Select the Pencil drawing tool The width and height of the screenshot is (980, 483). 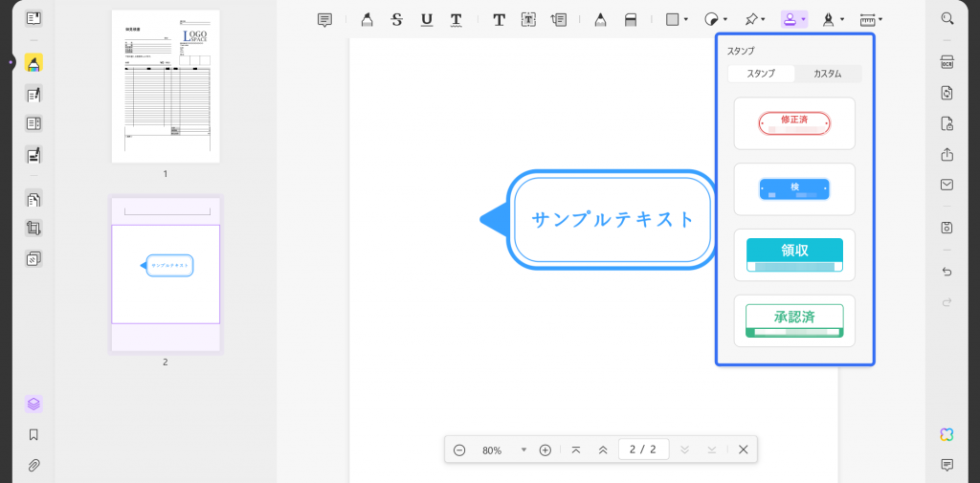pos(601,20)
